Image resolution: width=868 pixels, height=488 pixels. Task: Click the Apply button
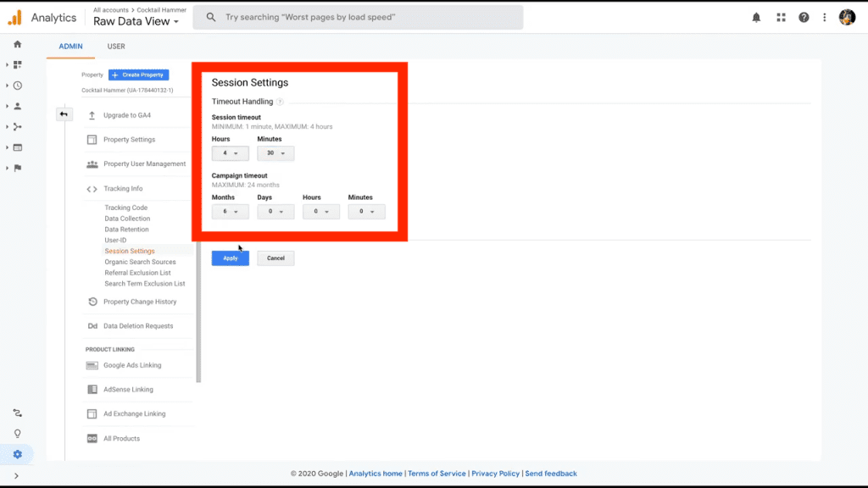230,258
